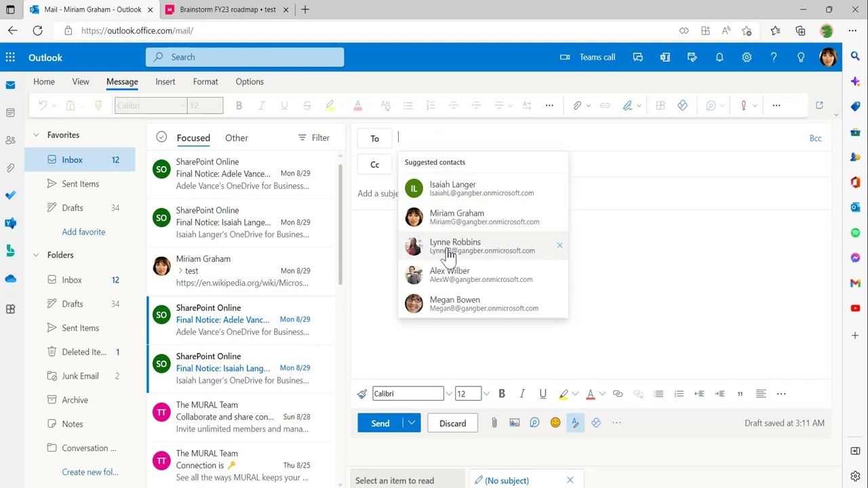Open the View ribbon tab
This screenshot has width=868, height=488.
tap(81, 81)
